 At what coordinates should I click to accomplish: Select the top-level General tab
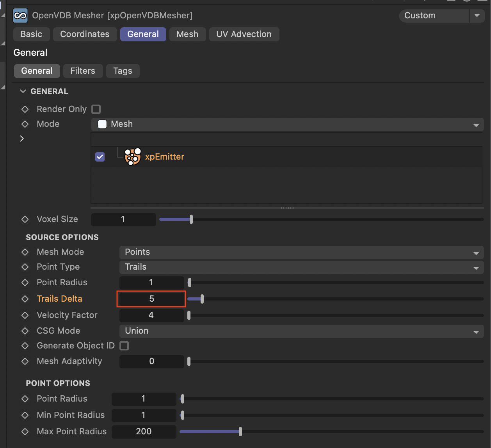[x=143, y=34]
